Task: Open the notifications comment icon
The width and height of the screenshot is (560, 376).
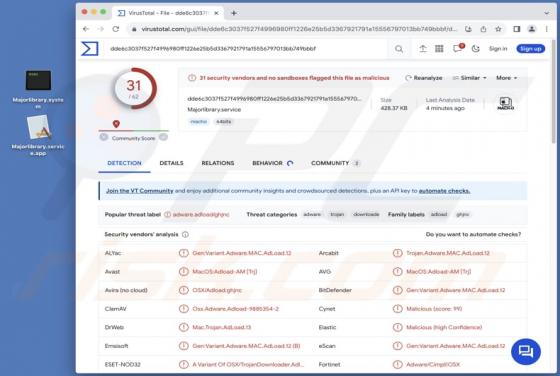Action: [x=458, y=48]
